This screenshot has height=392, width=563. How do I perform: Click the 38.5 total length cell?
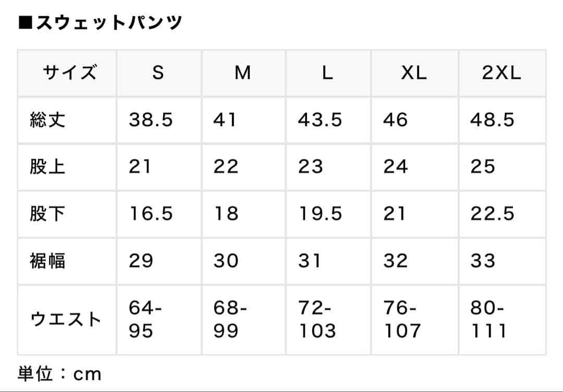pyautogui.click(x=151, y=120)
